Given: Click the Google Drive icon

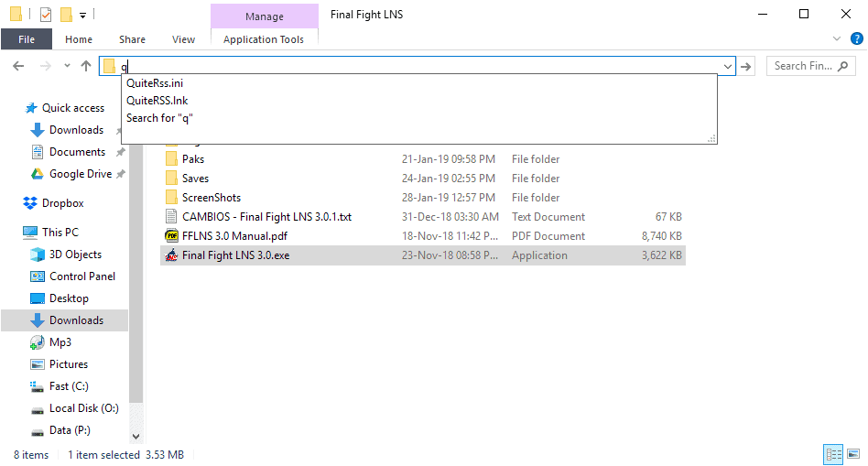Looking at the screenshot, I should 38,174.
